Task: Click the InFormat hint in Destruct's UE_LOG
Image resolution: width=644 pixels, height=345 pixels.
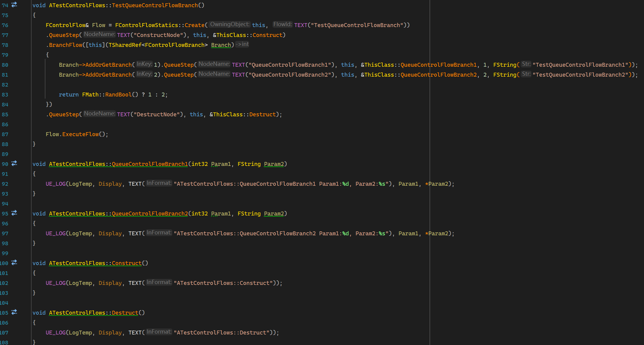Action: pos(159,332)
